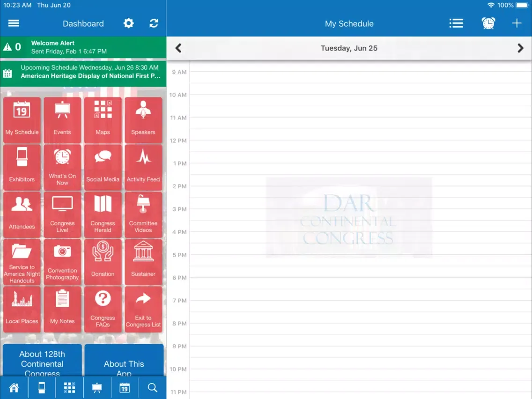Open the Local Places tile
The width and height of the screenshot is (532, 399).
click(x=22, y=309)
